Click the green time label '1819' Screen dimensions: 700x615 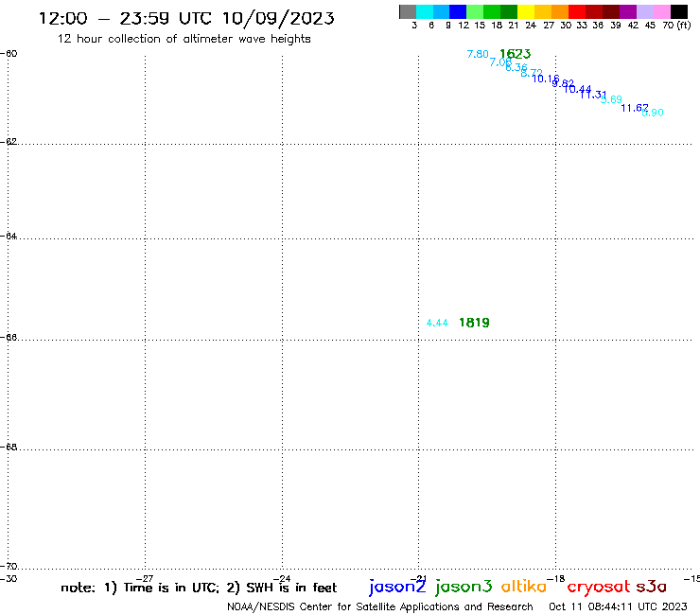474,323
